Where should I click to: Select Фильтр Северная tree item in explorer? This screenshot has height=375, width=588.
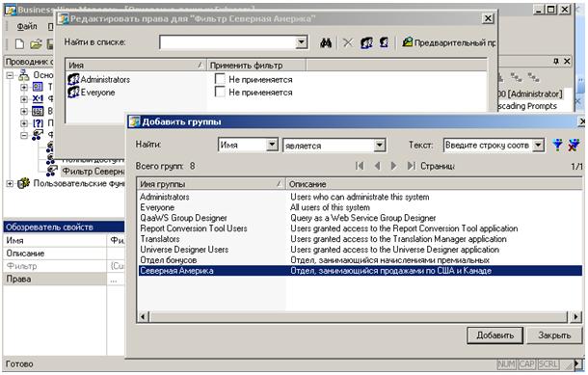click(x=93, y=172)
